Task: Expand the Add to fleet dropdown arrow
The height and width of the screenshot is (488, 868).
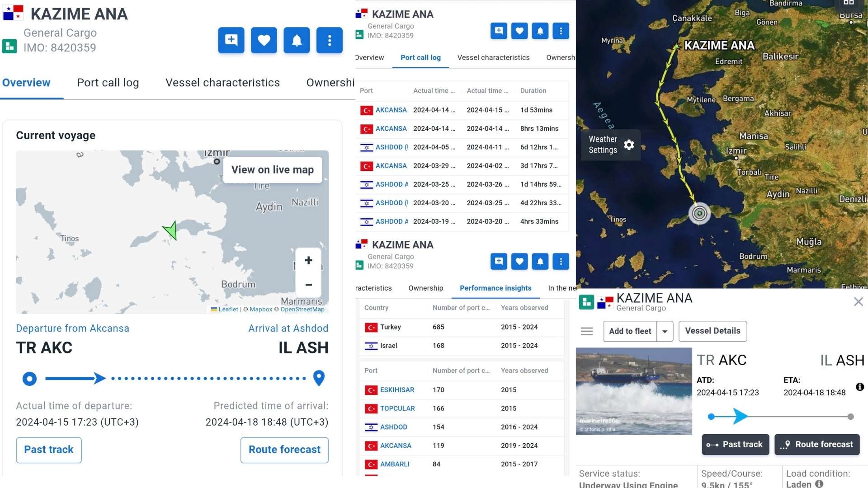Action: pyautogui.click(x=665, y=331)
